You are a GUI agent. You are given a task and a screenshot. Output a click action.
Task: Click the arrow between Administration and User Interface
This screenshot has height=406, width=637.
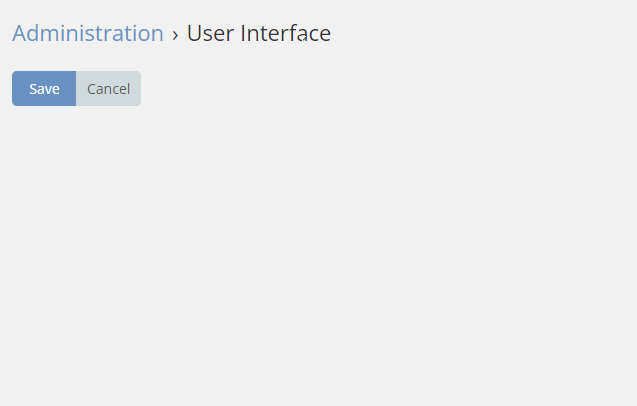pos(175,34)
